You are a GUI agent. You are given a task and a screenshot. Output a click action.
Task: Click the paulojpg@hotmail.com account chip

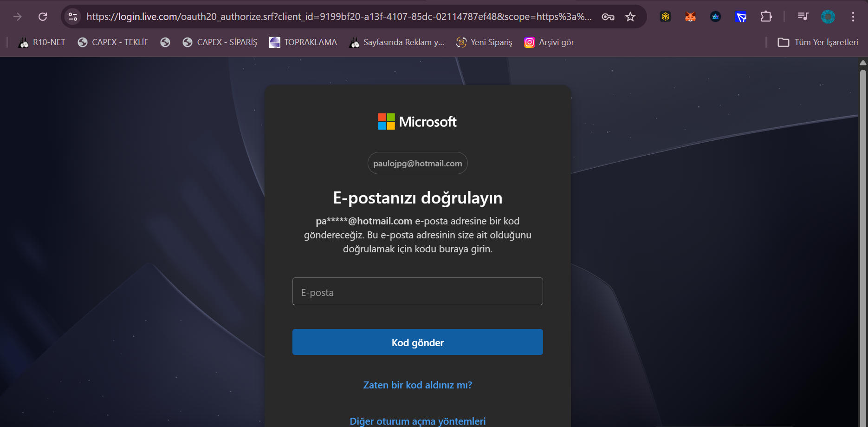pyautogui.click(x=418, y=163)
